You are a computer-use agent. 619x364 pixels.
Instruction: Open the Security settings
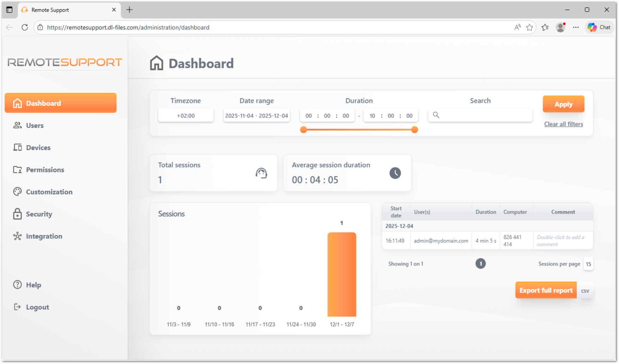[x=39, y=214]
